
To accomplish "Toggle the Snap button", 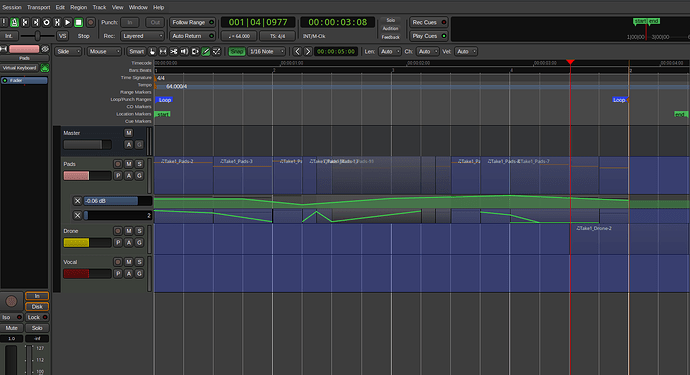I will click(x=237, y=51).
